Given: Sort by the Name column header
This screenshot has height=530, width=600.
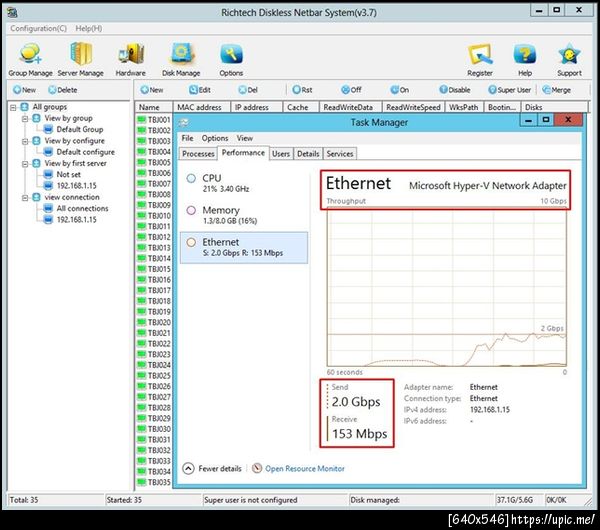Looking at the screenshot, I should [153, 108].
